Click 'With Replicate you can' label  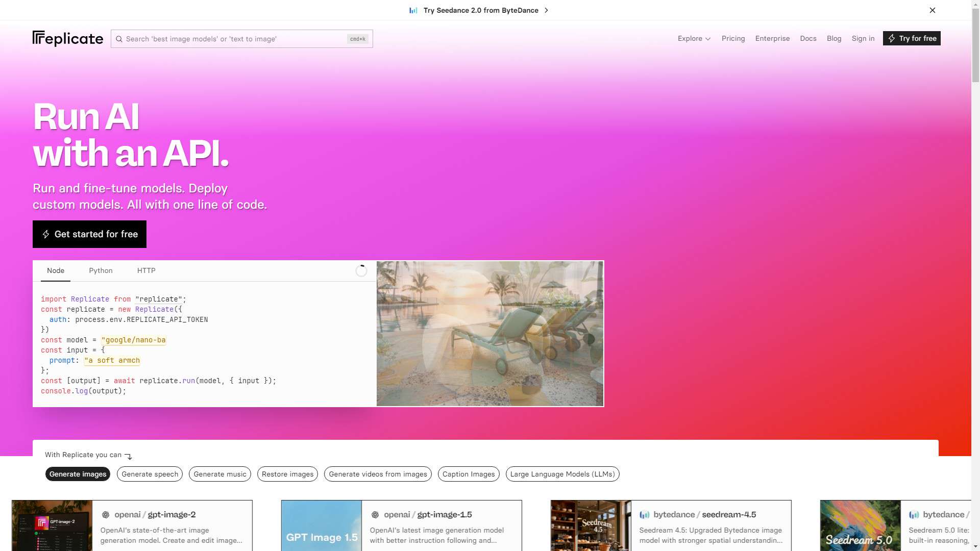coord(83,455)
